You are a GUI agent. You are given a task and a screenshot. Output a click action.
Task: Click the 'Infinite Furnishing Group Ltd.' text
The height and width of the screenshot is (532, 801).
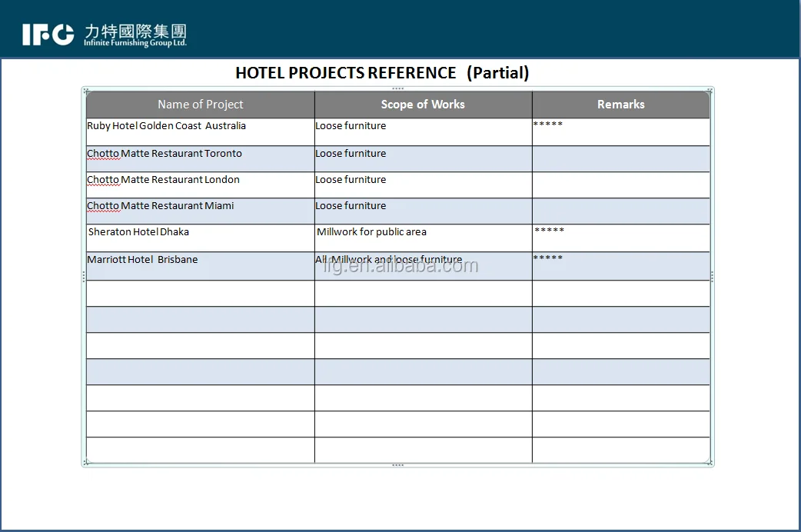135,43
